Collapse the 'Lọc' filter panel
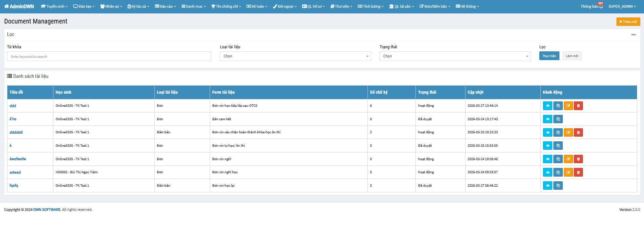Screen dimensions: 644x230 point(633,35)
